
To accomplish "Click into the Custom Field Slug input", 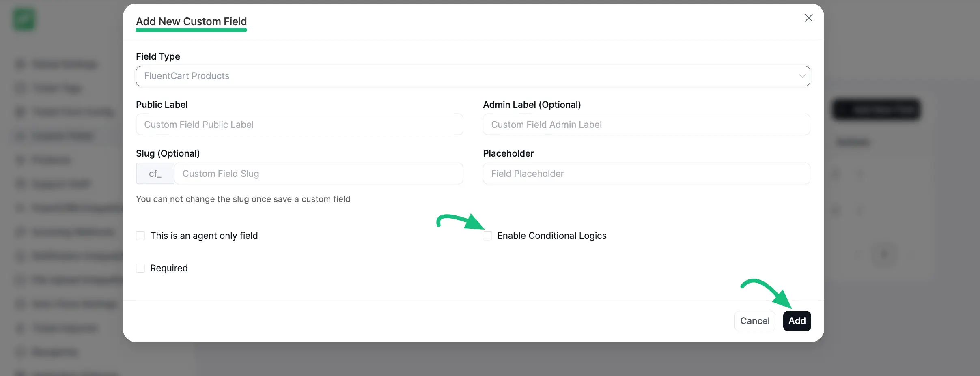I will click(x=318, y=174).
